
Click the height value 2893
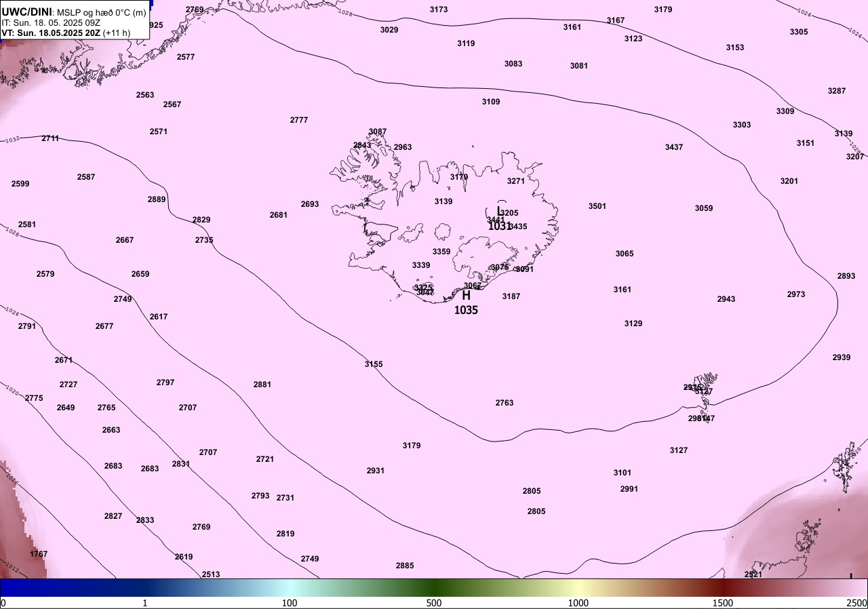click(x=846, y=276)
